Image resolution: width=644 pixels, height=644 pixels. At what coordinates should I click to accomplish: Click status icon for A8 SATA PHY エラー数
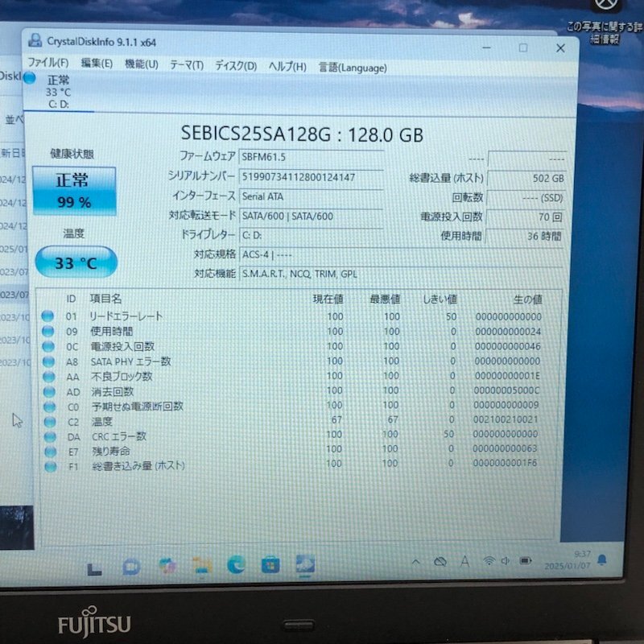48,361
